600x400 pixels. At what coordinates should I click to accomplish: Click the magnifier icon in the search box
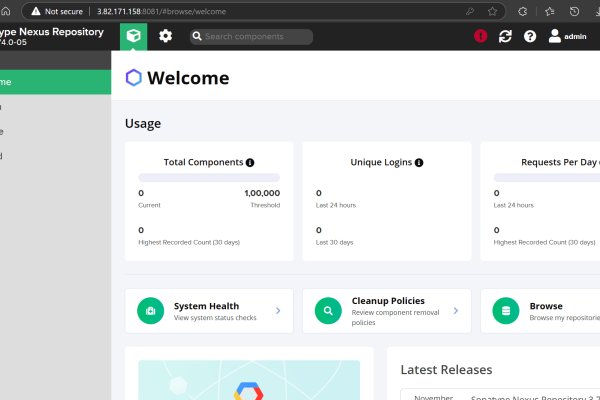(197, 36)
